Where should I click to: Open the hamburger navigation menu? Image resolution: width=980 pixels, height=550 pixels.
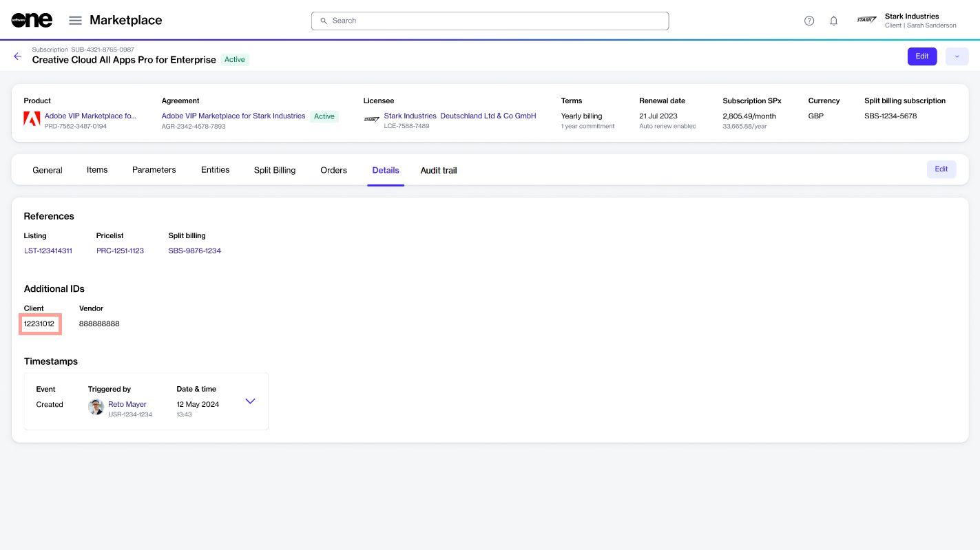[x=76, y=21]
